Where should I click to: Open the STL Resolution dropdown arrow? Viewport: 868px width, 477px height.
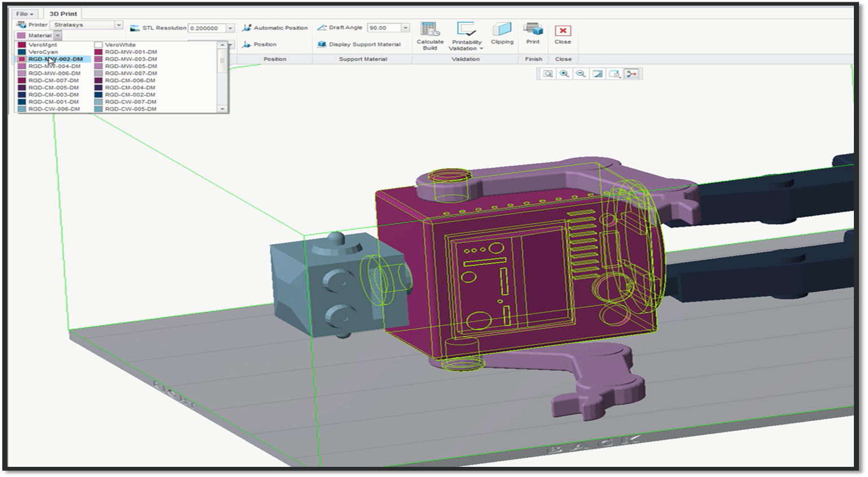(230, 28)
